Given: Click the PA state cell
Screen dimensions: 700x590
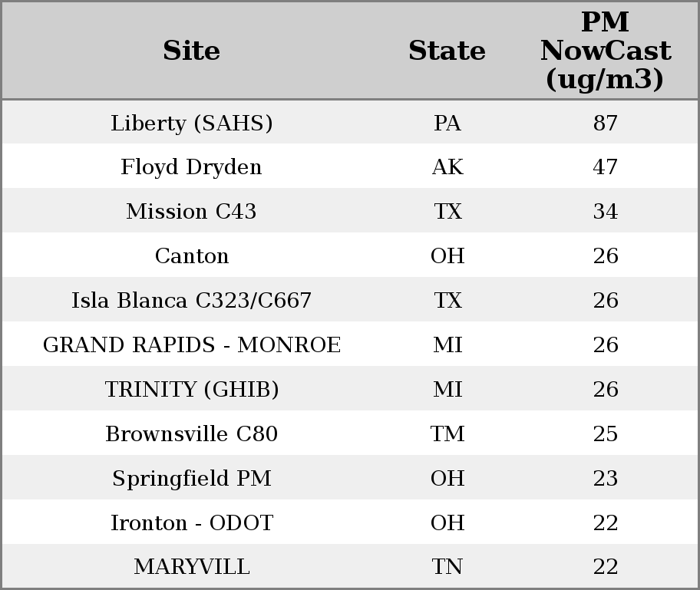Looking at the screenshot, I should [447, 123].
